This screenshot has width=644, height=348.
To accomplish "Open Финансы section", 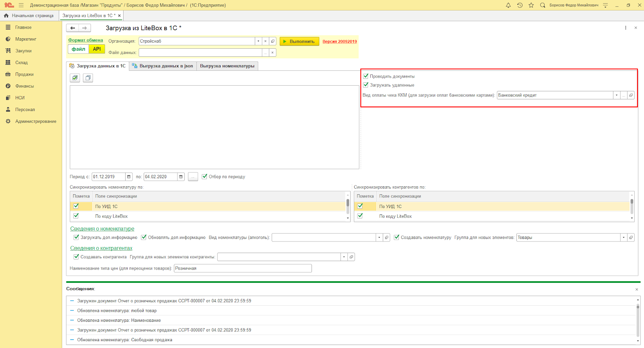I will coord(25,86).
